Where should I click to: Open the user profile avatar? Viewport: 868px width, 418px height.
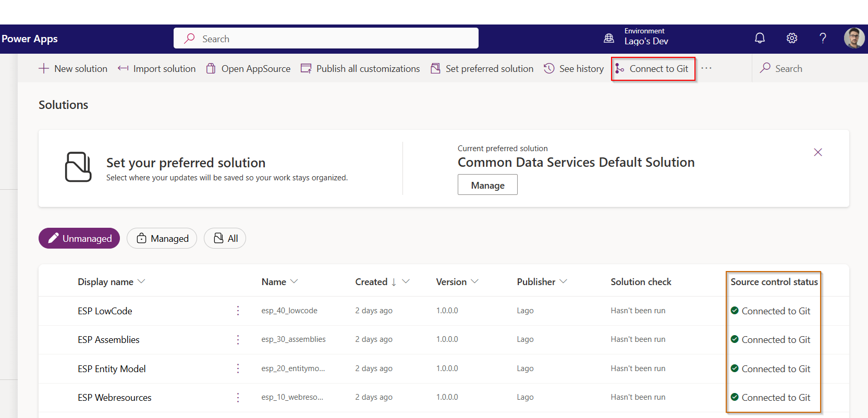(x=854, y=38)
